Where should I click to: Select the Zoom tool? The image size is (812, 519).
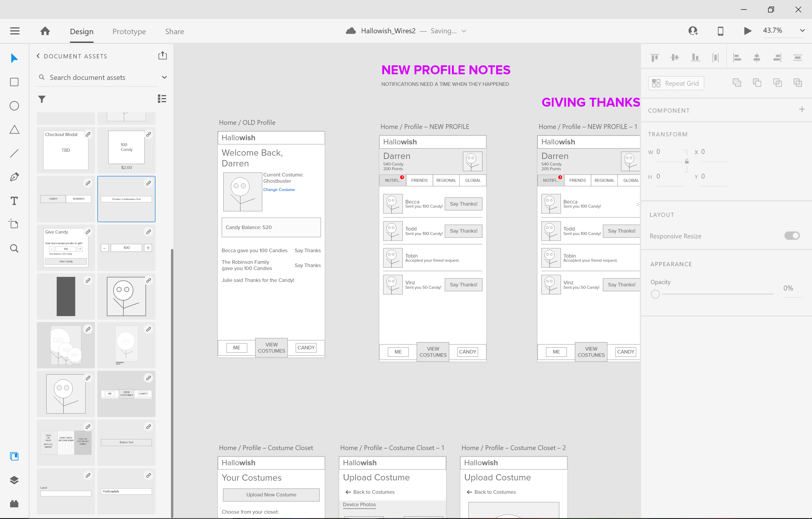(15, 248)
